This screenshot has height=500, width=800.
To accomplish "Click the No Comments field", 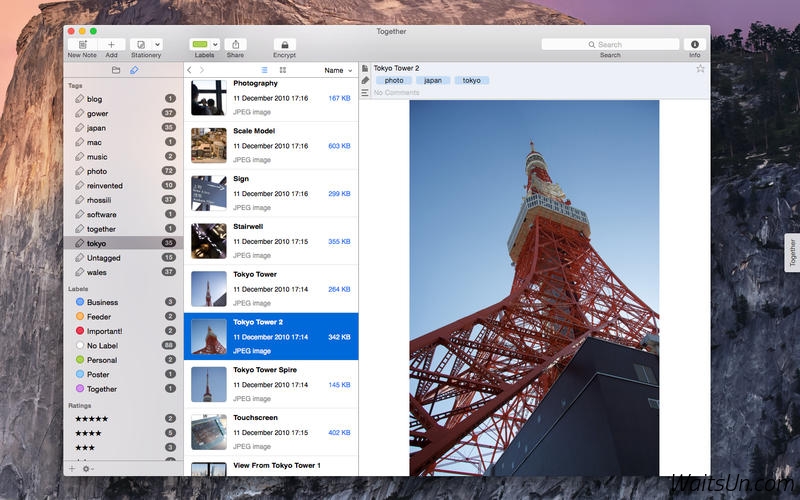I will pyautogui.click(x=396, y=92).
